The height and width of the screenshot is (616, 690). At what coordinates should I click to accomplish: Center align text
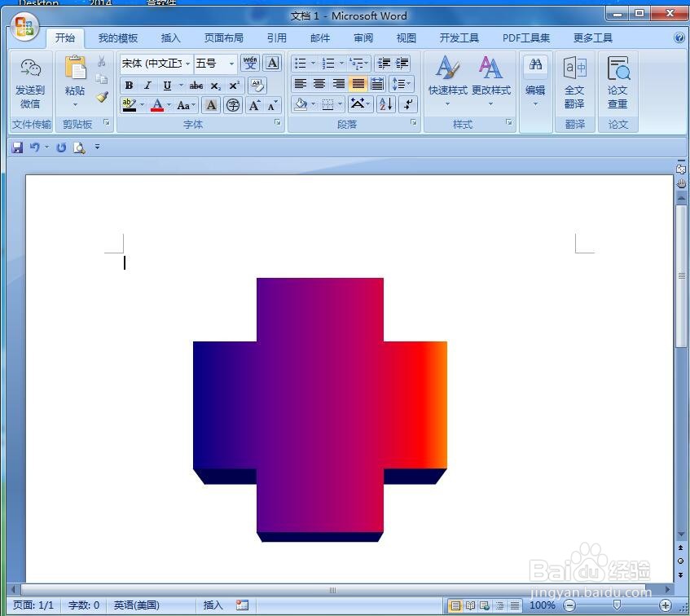319,84
